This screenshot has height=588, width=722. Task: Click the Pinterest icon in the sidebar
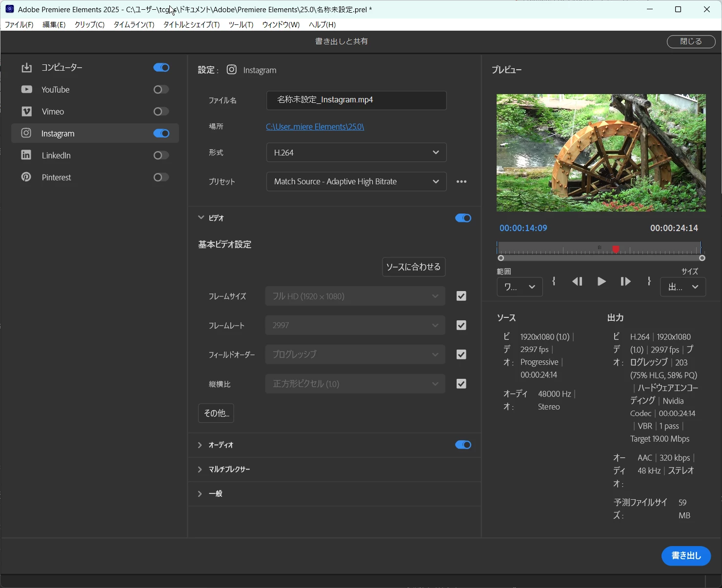click(26, 177)
